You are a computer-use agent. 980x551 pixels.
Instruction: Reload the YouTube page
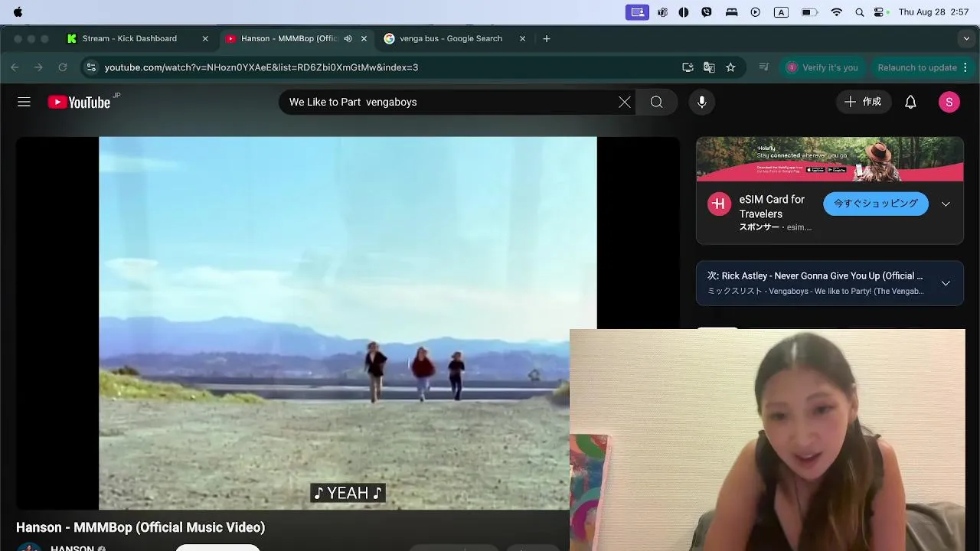(x=63, y=67)
